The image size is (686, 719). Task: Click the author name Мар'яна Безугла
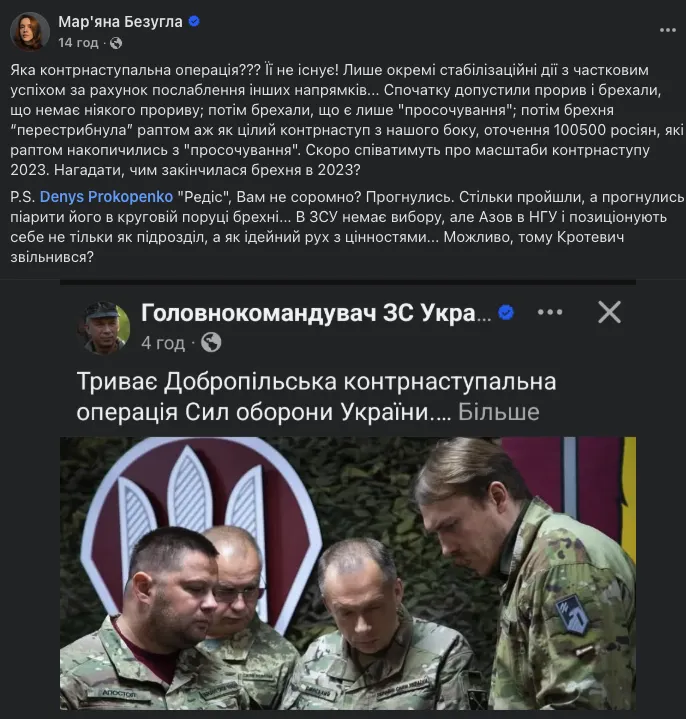pyautogui.click(x=120, y=21)
